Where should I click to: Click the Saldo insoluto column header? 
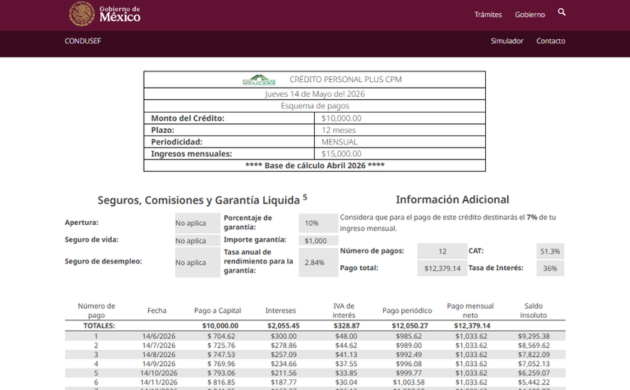534,310
